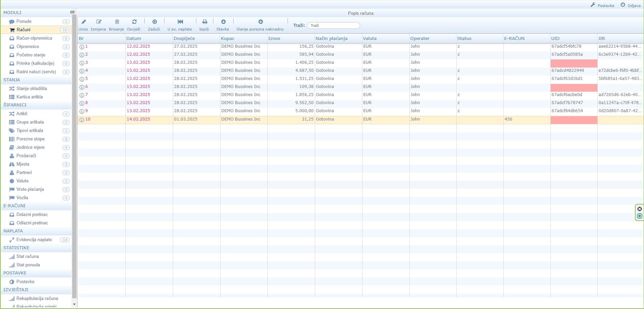Open the Ponude module
The image size is (644, 309).
24,21
